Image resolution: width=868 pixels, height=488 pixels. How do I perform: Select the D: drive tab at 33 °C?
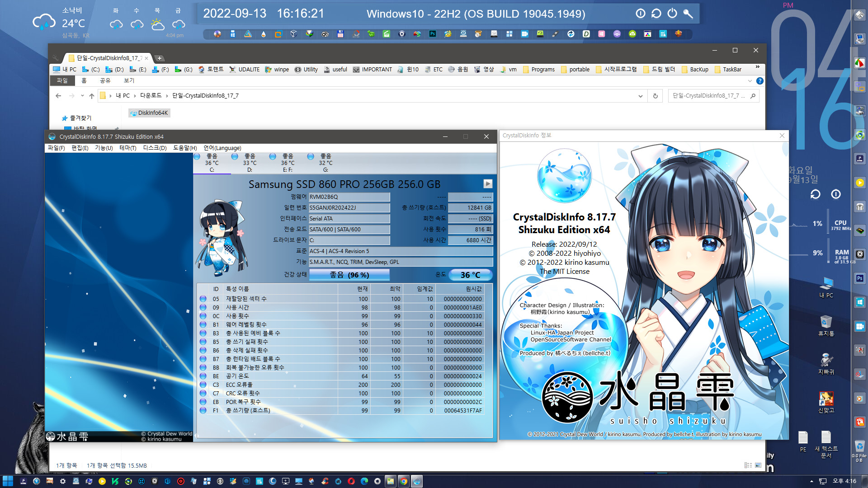[250, 163]
